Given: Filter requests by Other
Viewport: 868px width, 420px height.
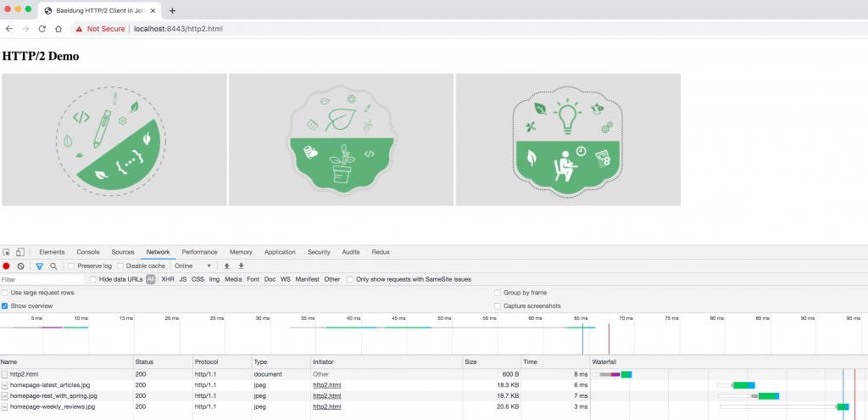Looking at the screenshot, I should pyautogui.click(x=332, y=279).
